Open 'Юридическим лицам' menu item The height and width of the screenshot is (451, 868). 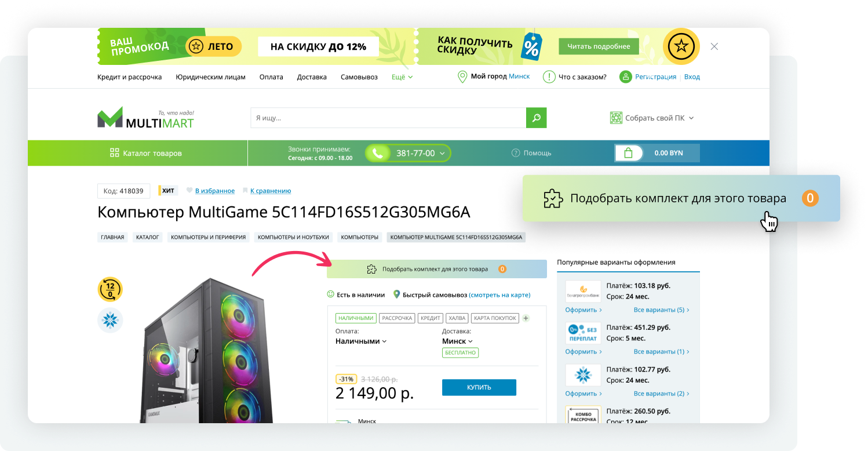click(x=211, y=77)
